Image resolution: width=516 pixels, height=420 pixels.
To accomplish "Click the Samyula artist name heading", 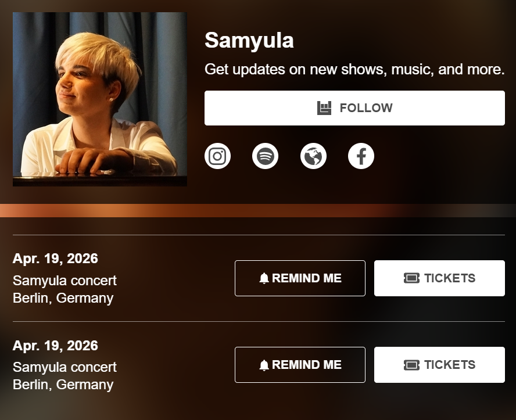I will coord(249,41).
